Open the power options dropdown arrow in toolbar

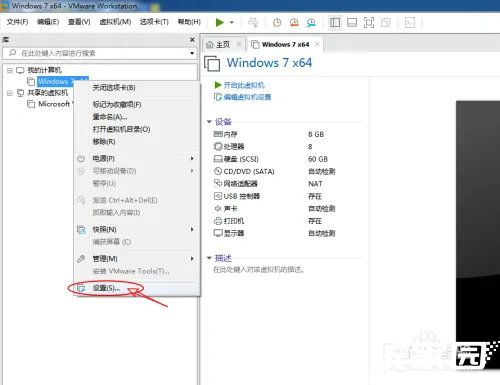coord(232,22)
